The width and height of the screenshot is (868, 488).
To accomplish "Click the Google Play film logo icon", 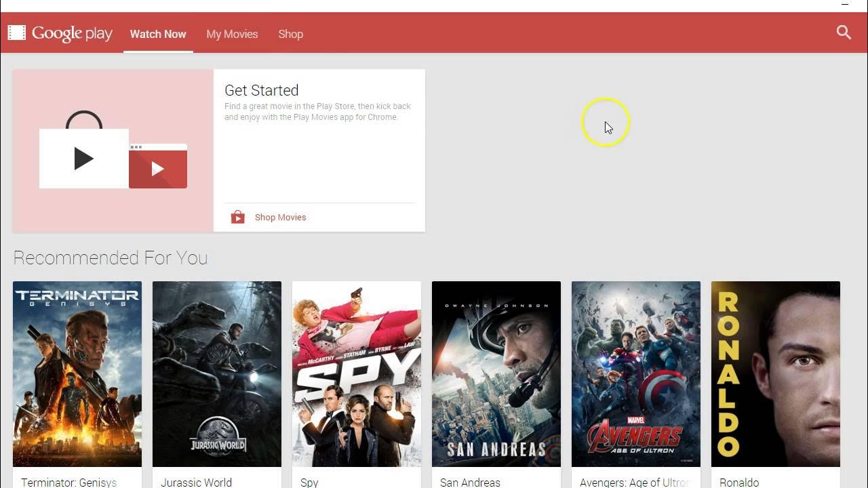I will tap(17, 33).
